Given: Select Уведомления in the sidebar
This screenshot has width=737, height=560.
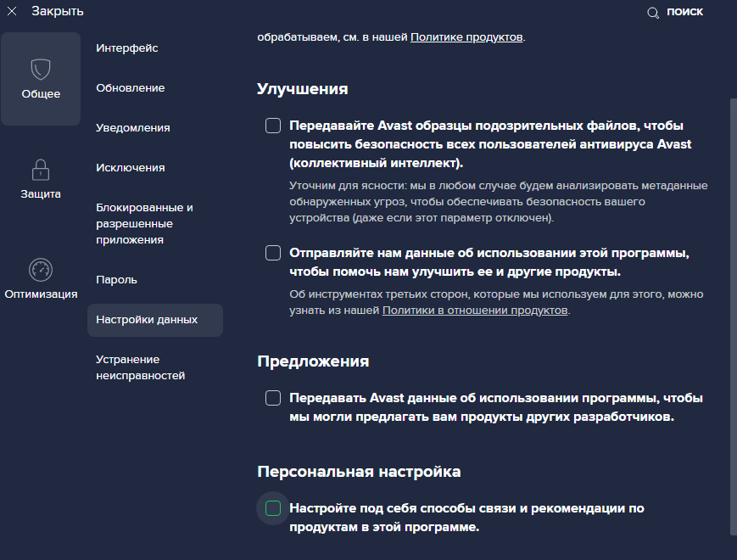Looking at the screenshot, I should point(133,128).
